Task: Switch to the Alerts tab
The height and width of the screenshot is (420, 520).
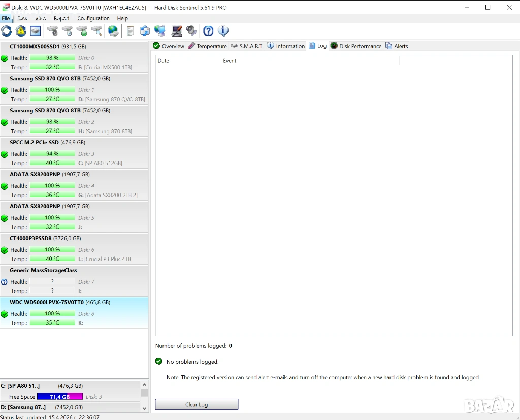Action: 397,46
